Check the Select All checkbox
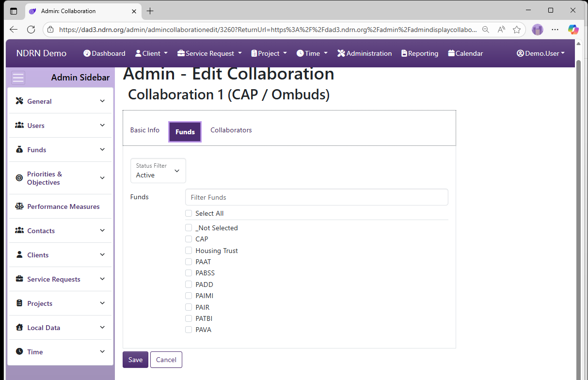The height and width of the screenshot is (380, 588). click(189, 213)
